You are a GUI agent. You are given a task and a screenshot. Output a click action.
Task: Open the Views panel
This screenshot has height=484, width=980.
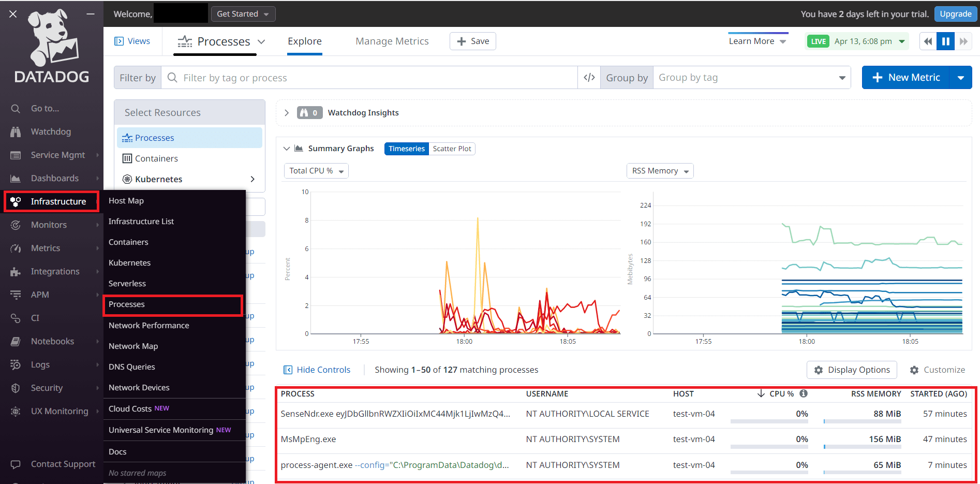(132, 41)
